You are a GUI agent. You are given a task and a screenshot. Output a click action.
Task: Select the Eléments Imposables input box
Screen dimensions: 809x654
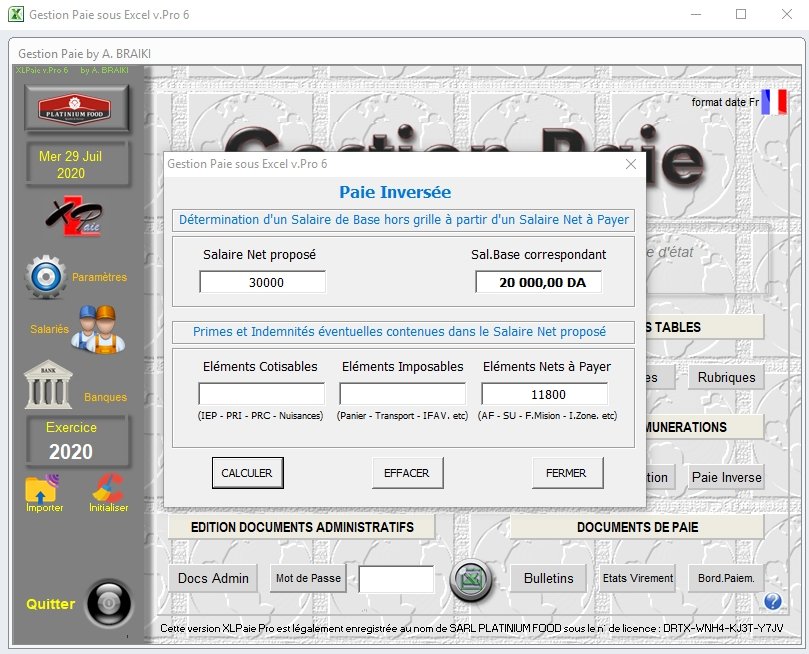click(402, 394)
